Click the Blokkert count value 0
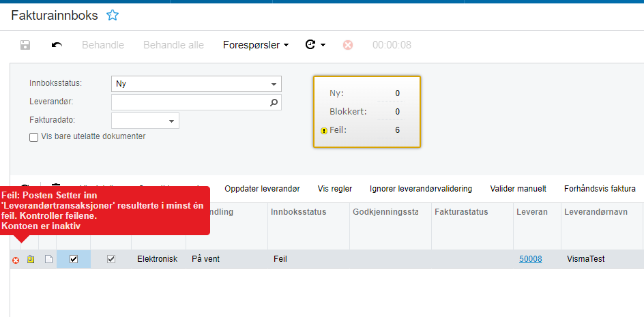The width and height of the screenshot is (644, 317). coord(398,112)
